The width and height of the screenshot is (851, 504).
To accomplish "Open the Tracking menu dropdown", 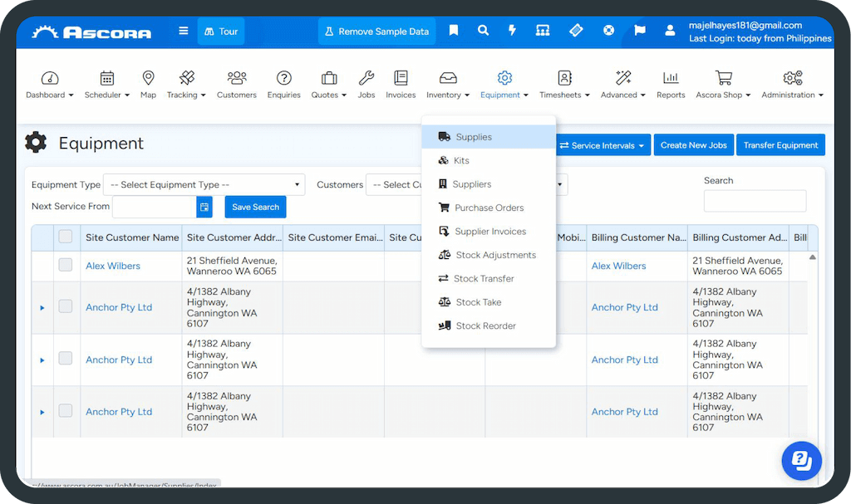I will pos(186,84).
